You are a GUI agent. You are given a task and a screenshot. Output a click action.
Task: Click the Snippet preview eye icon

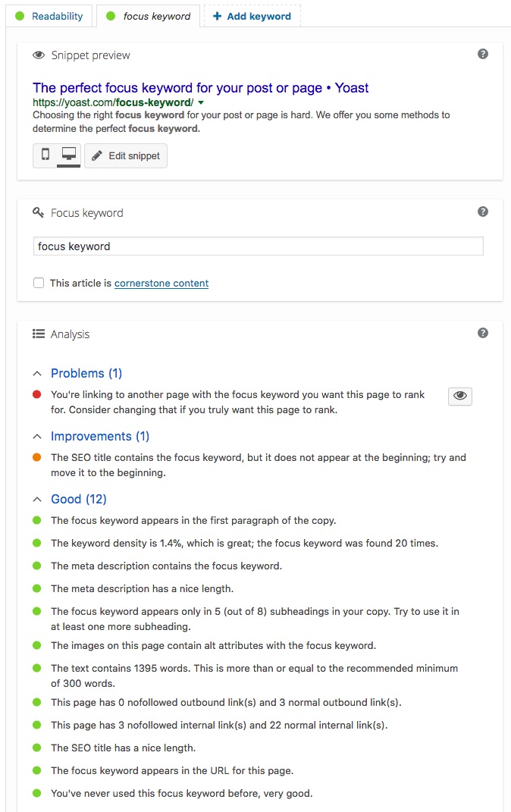[x=39, y=55]
